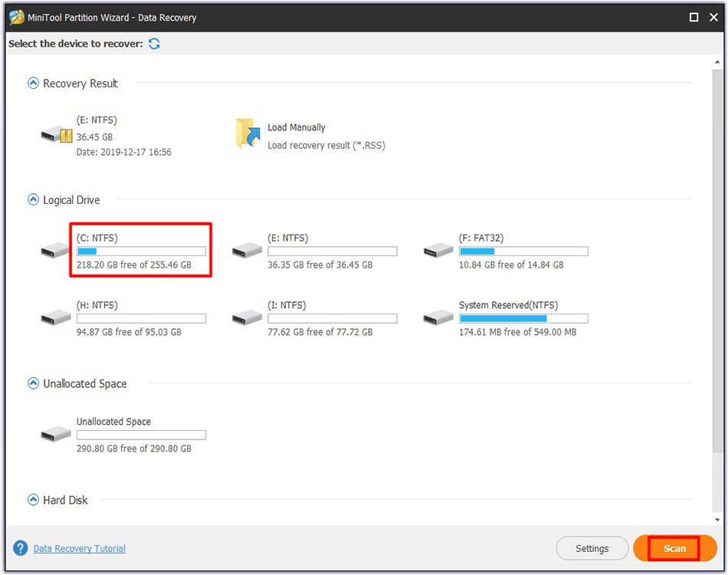Viewport: 728px width, 575px height.
Task: Select the System Reserved partition icon
Action: [x=438, y=318]
